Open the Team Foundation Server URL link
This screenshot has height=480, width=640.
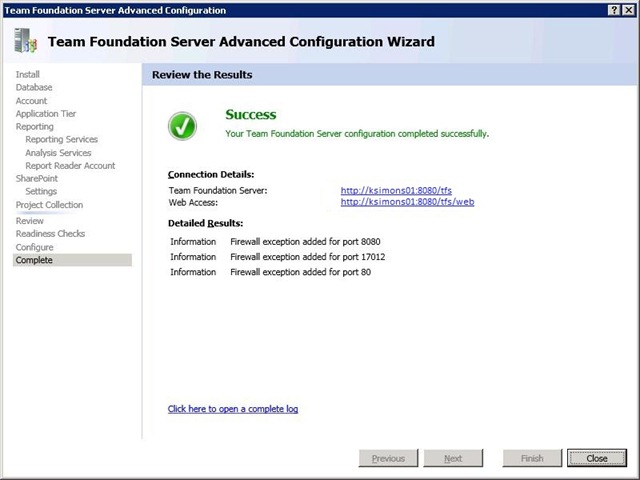point(396,190)
